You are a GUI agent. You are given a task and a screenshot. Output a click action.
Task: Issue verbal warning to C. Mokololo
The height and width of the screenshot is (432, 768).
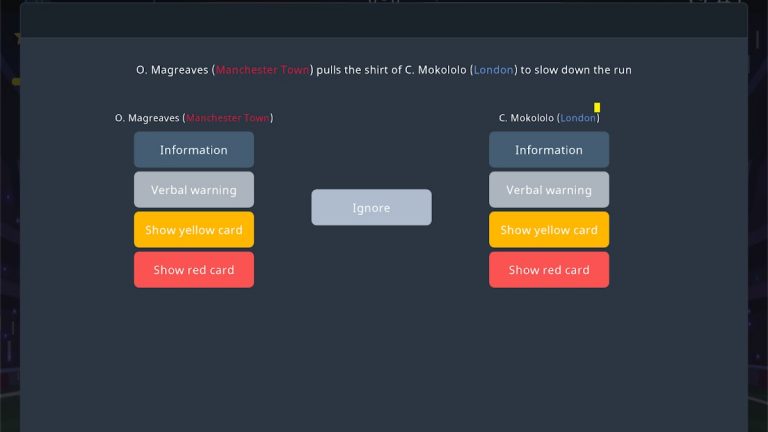pyautogui.click(x=548, y=190)
